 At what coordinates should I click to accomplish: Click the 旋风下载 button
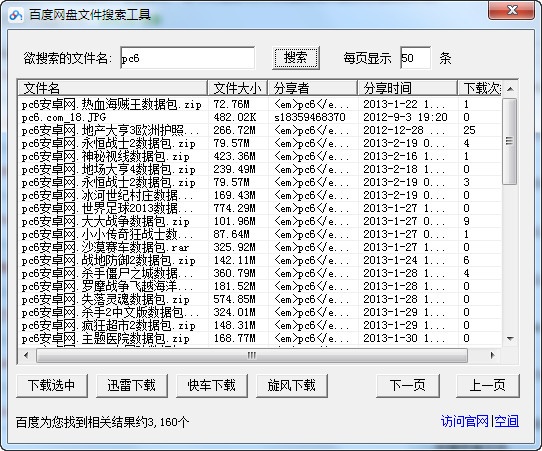(x=291, y=385)
